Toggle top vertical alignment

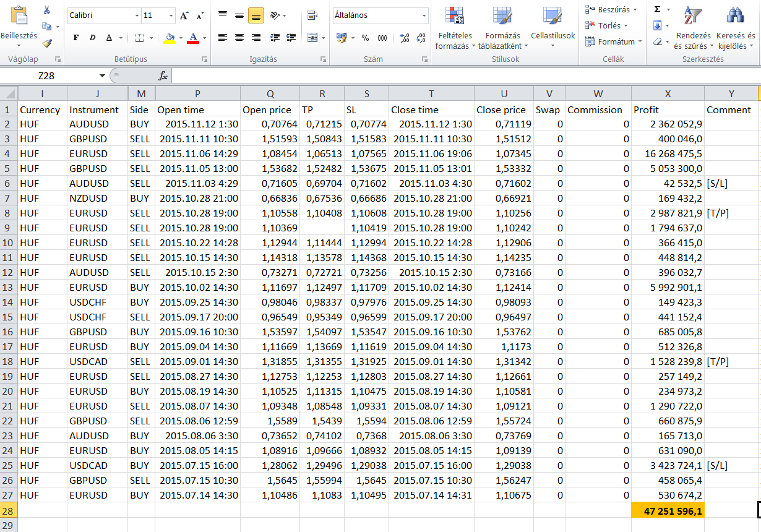pos(223,15)
